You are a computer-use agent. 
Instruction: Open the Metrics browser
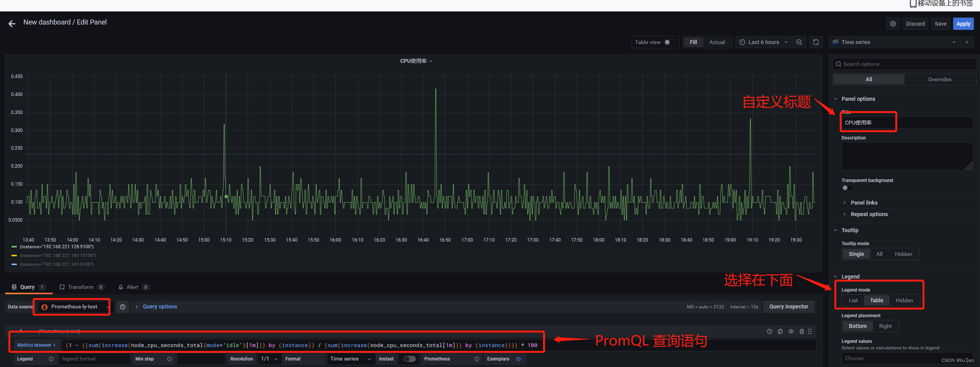click(x=36, y=345)
